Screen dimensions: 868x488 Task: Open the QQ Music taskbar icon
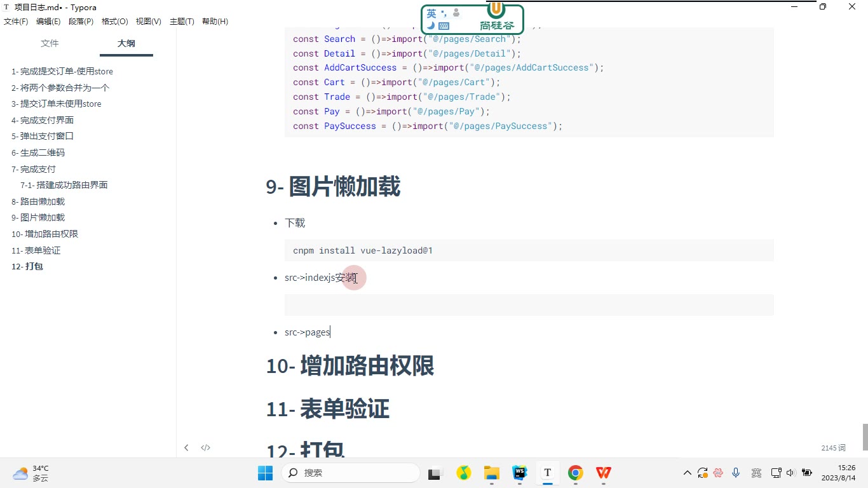[x=464, y=473]
